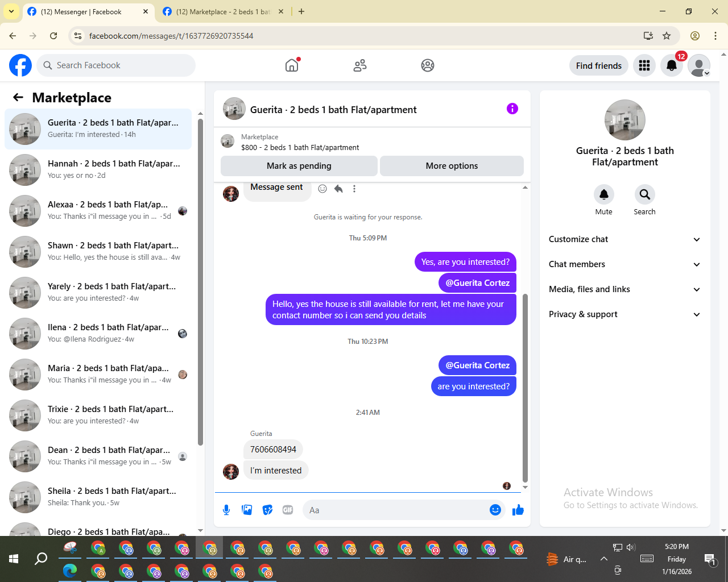
Task: Open Microsoft Edge from the taskbar
Action: click(x=70, y=571)
